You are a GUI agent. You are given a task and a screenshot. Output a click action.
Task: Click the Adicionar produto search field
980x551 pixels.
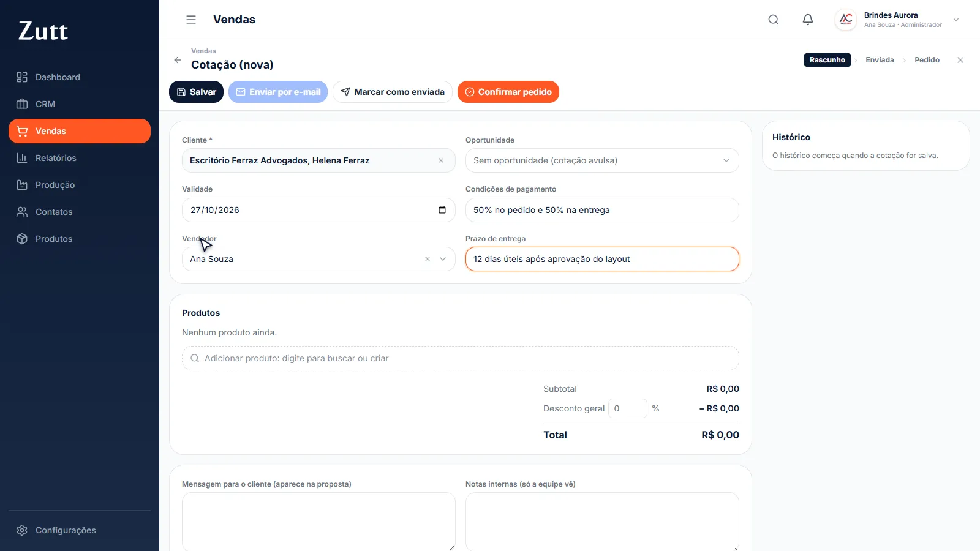point(461,358)
